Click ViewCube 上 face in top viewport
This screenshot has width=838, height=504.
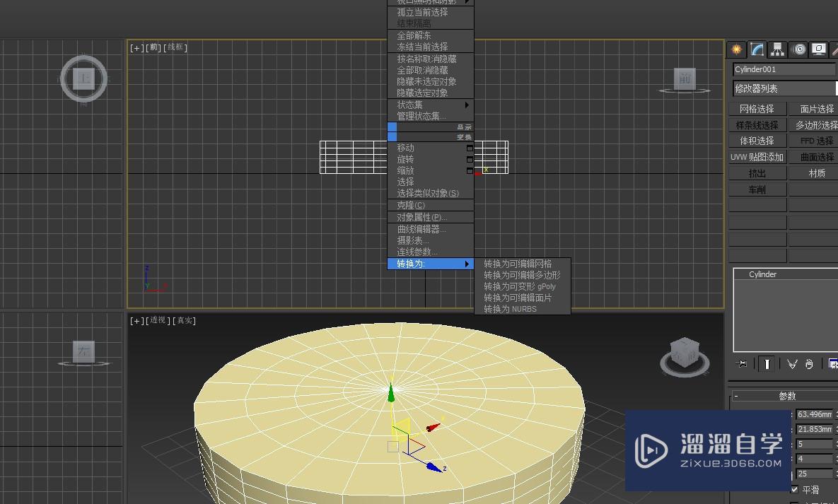pyautogui.click(x=84, y=78)
